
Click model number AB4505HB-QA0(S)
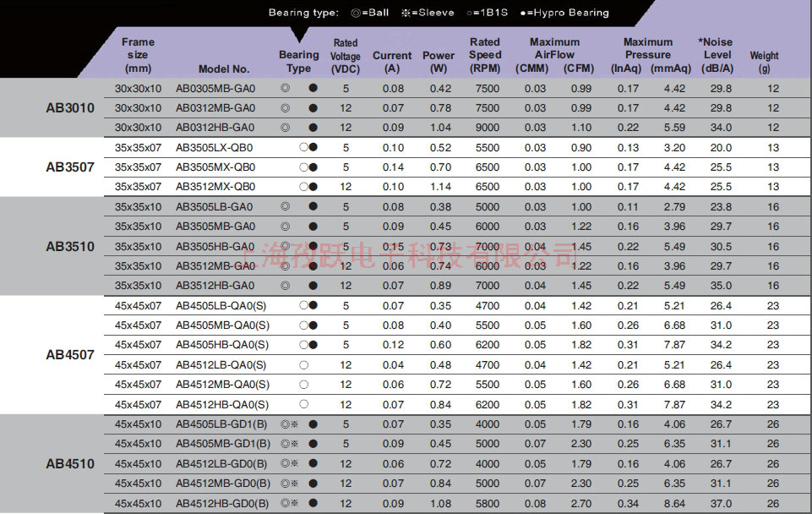pos(222,345)
